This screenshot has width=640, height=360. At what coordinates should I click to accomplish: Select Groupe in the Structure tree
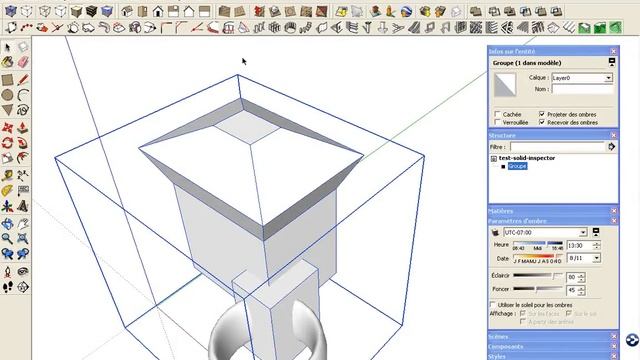(517, 166)
